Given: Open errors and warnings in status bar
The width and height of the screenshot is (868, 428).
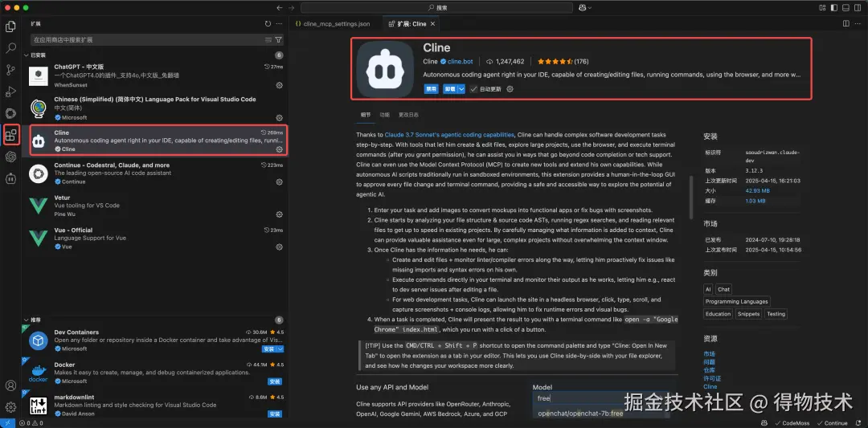Looking at the screenshot, I should pyautogui.click(x=31, y=423).
